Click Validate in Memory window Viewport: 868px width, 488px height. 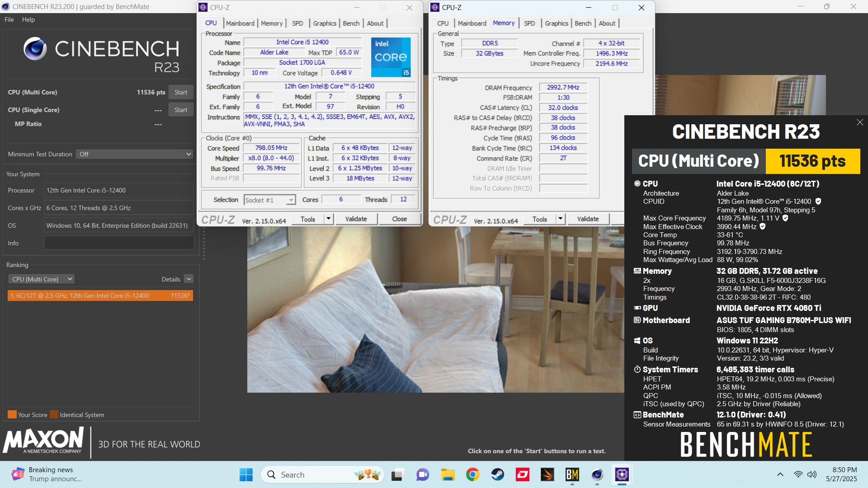(588, 219)
